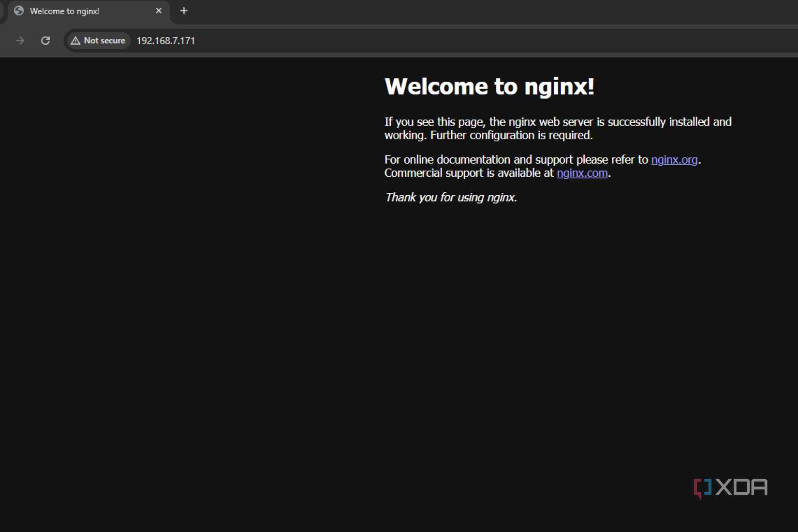Image resolution: width=798 pixels, height=532 pixels.
Task: Click the globe icon on the browser tab
Action: coord(18,11)
